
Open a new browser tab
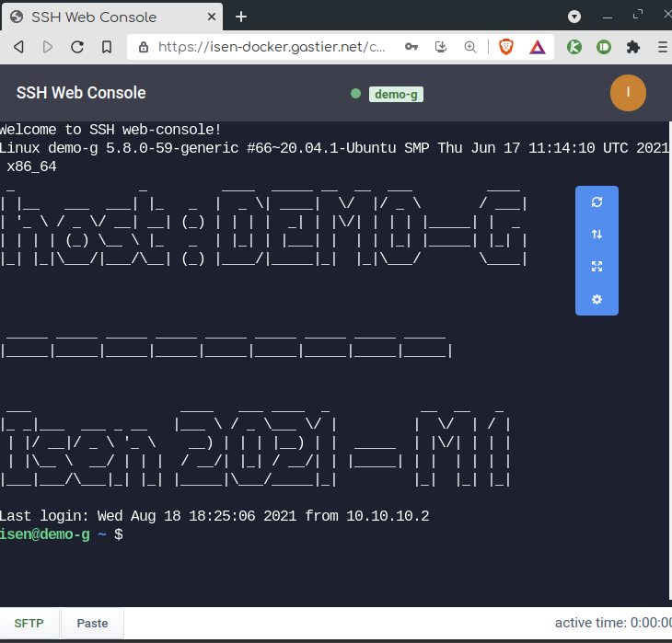click(x=241, y=17)
